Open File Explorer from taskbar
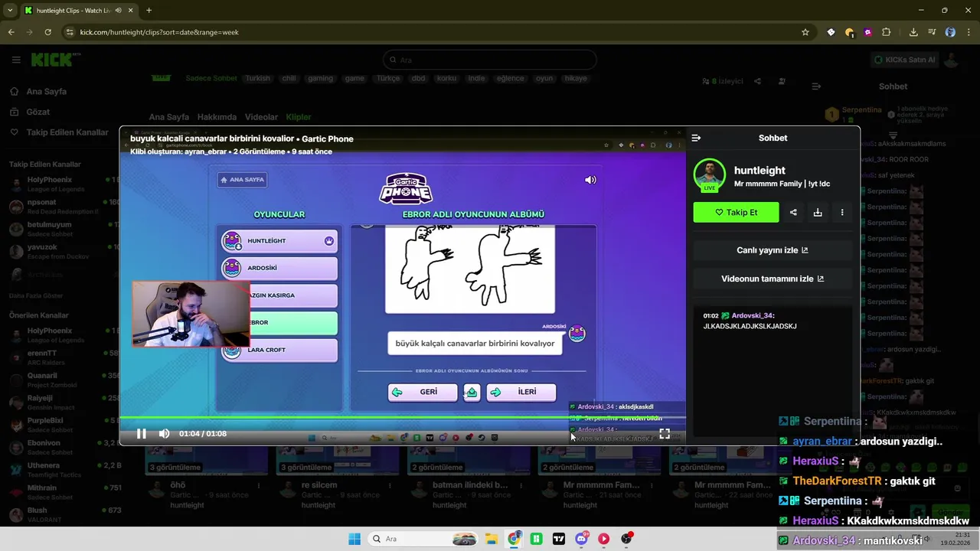 [492, 539]
